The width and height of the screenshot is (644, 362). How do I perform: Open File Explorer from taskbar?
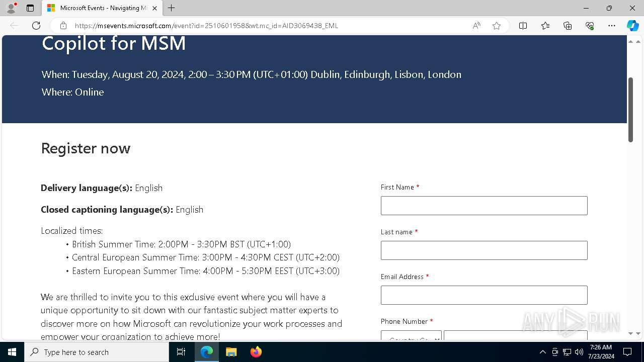click(x=231, y=352)
